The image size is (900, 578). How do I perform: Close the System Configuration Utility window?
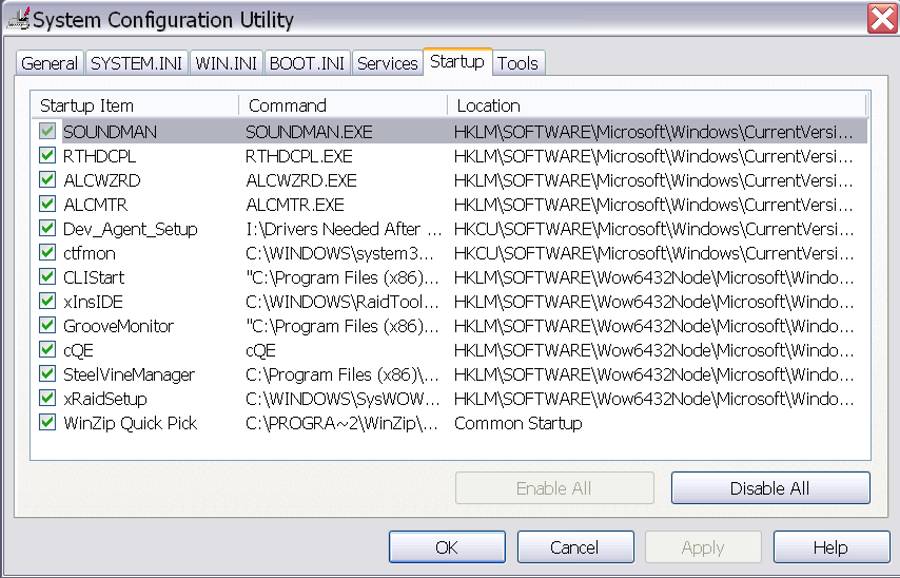pyautogui.click(x=881, y=19)
